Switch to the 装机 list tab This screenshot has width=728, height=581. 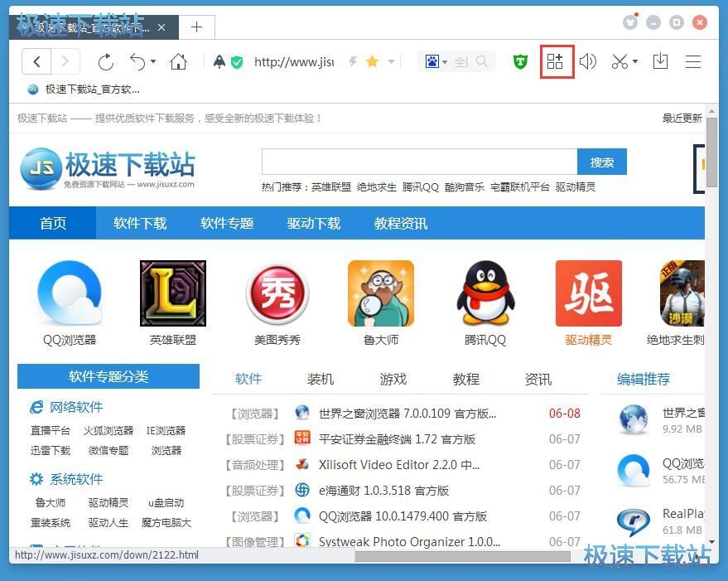pos(321,380)
